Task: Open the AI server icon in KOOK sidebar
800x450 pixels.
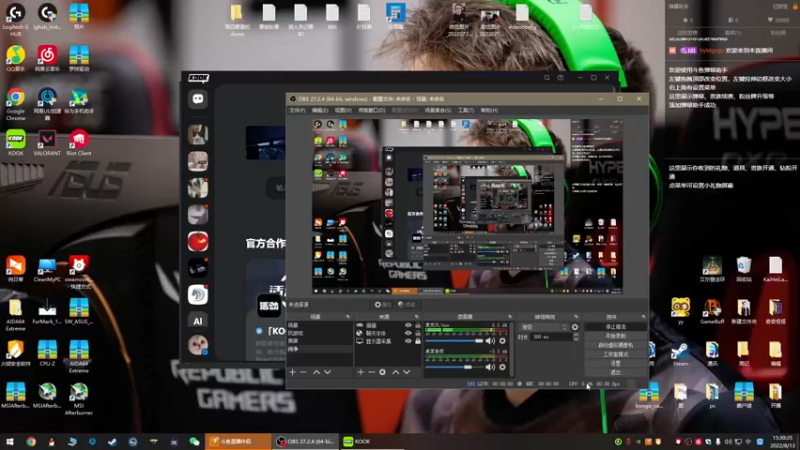Action: (198, 321)
